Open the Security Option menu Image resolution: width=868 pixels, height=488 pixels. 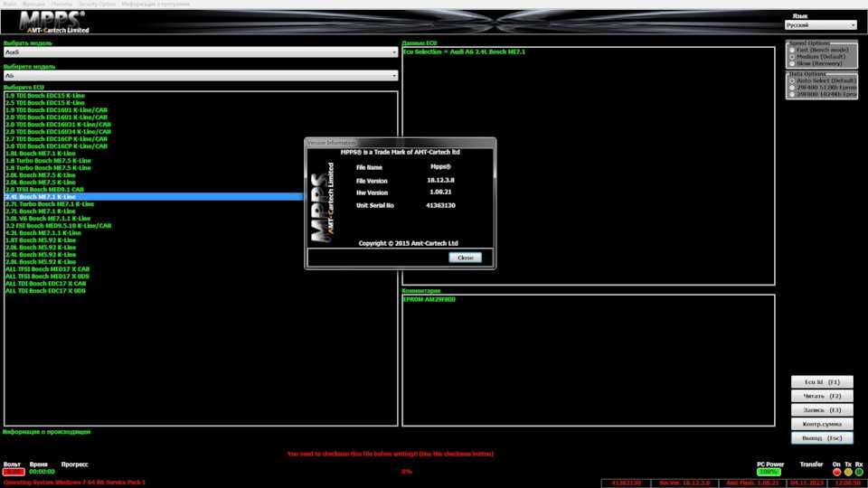(97, 4)
